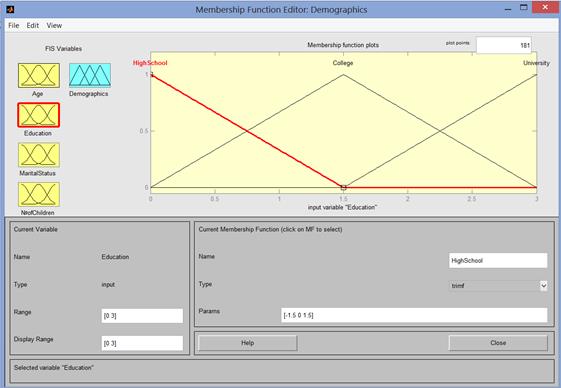Select the Demographics output variable icon
The width and height of the screenshot is (561, 388).
click(x=90, y=75)
